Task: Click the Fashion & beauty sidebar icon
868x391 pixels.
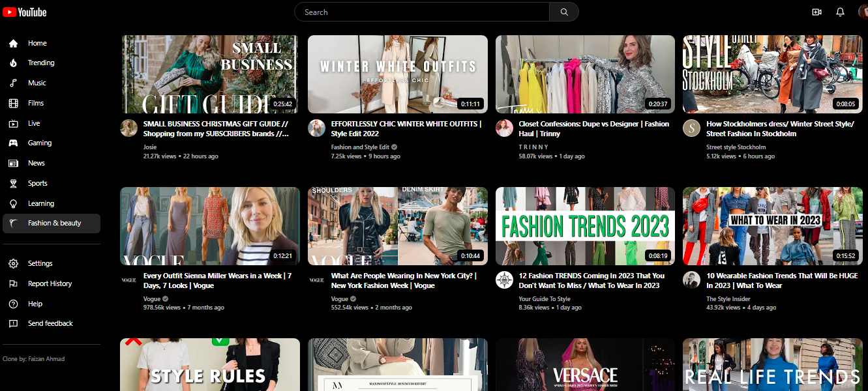Action: point(13,223)
